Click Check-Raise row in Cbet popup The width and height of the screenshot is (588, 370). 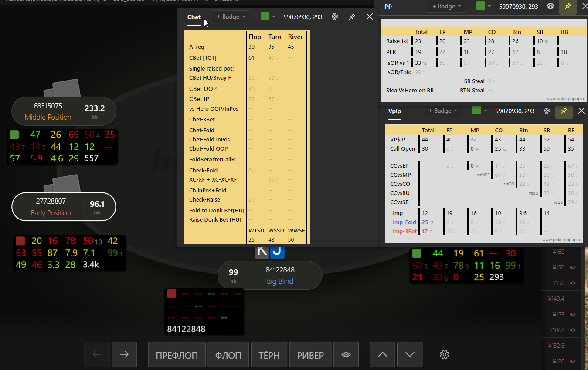(x=247, y=200)
